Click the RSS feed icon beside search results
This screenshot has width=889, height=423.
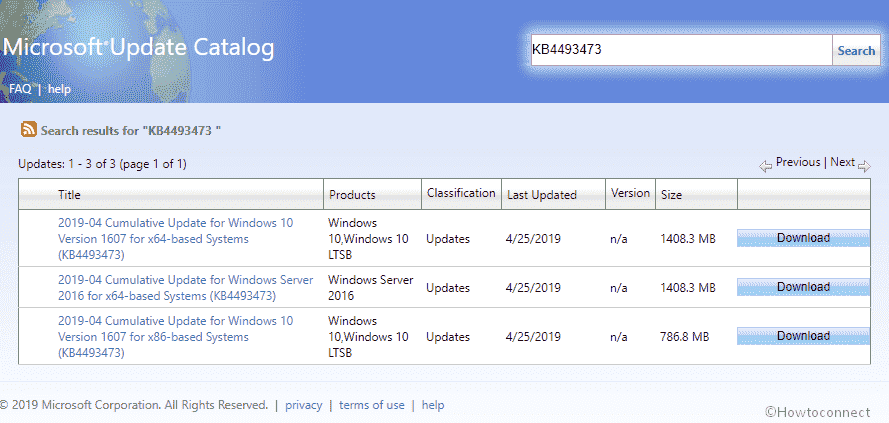[x=29, y=130]
